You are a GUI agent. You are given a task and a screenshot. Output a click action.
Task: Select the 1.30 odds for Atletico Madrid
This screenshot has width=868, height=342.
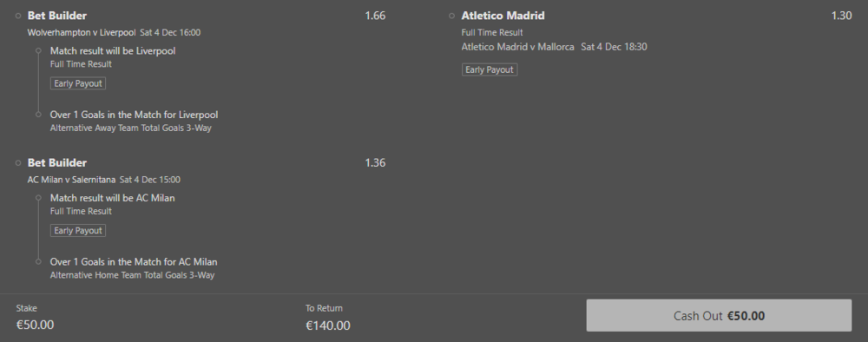pos(841,16)
